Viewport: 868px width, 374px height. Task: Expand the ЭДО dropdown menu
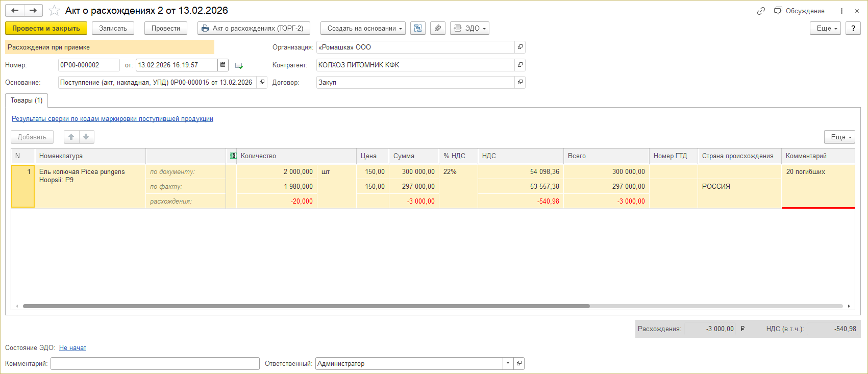[469, 29]
